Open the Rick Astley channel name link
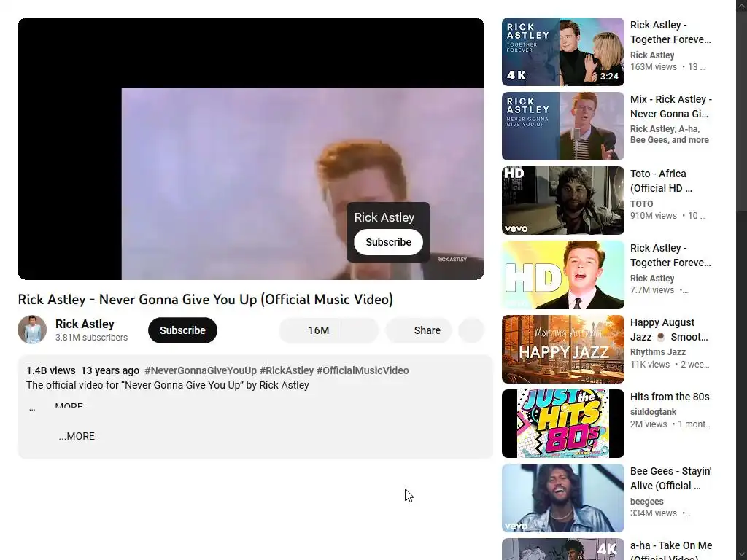Image resolution: width=747 pixels, height=560 pixels. pyautogui.click(x=85, y=324)
